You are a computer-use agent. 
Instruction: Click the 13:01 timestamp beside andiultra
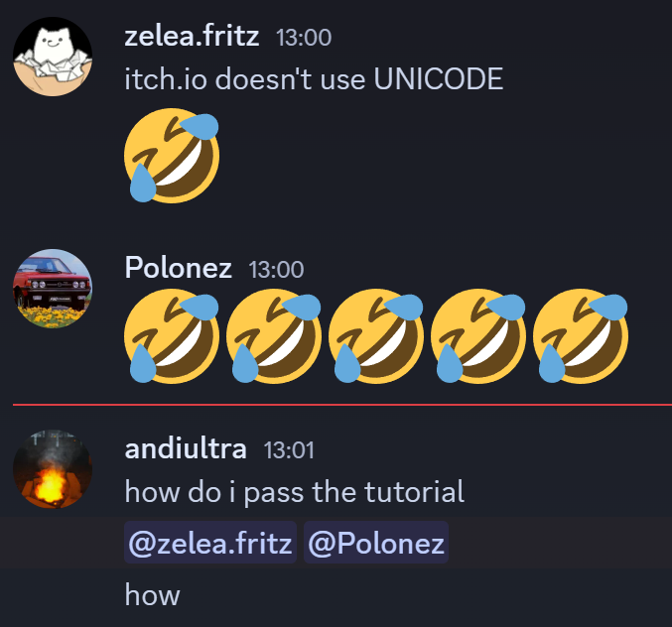(x=289, y=450)
